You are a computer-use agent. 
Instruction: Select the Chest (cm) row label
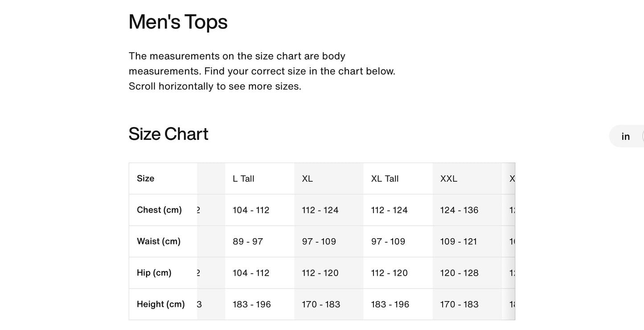[159, 210]
